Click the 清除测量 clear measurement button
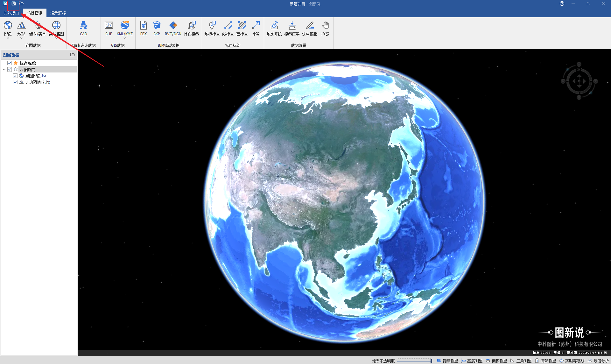This screenshot has height=364, width=611. pos(545,361)
